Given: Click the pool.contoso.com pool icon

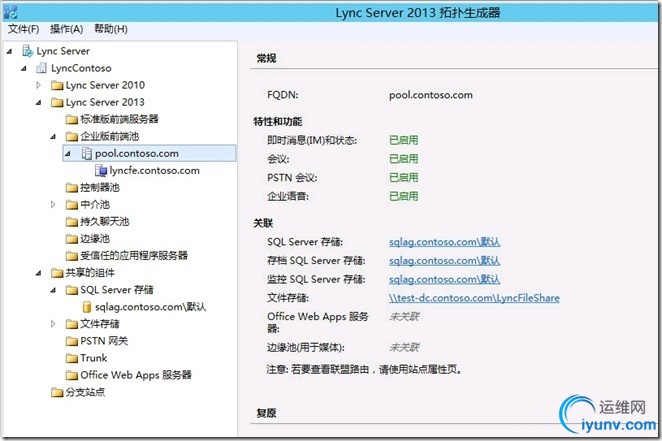Looking at the screenshot, I should (x=87, y=154).
